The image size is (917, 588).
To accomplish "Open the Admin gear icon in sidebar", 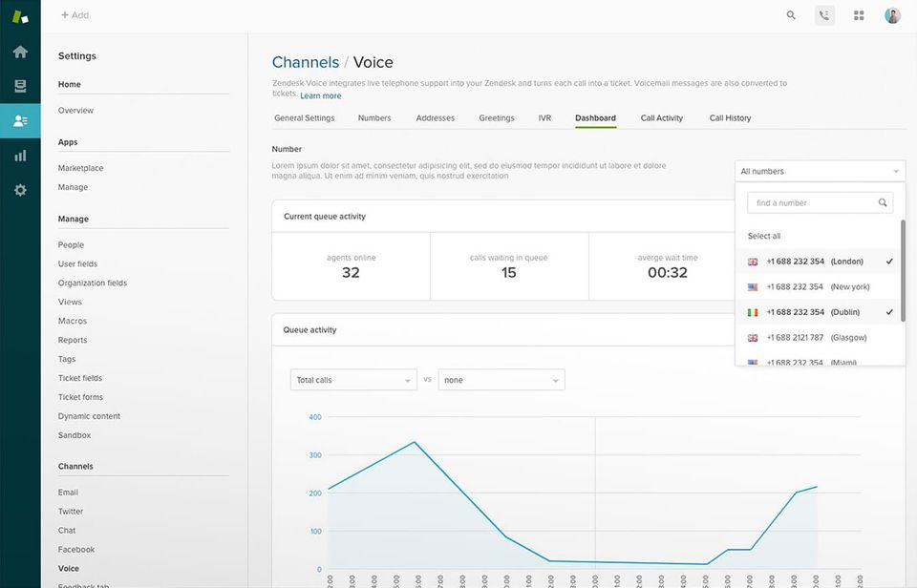I will [x=20, y=190].
